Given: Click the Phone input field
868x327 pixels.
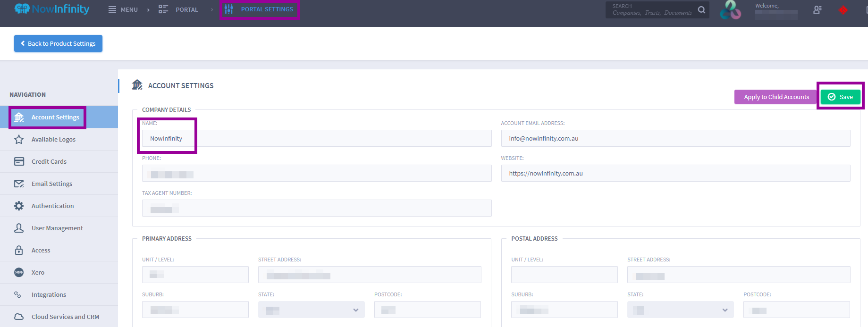Looking at the screenshot, I should coord(317,173).
